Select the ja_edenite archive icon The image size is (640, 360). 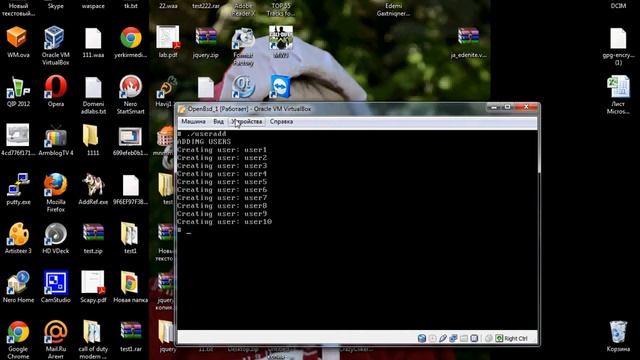[x=469, y=42]
